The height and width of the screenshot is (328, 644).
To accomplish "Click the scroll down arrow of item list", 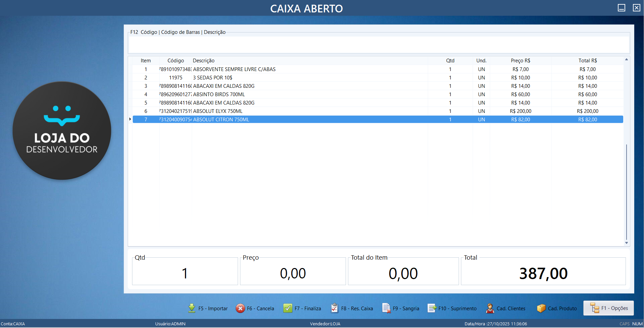I will (x=626, y=243).
